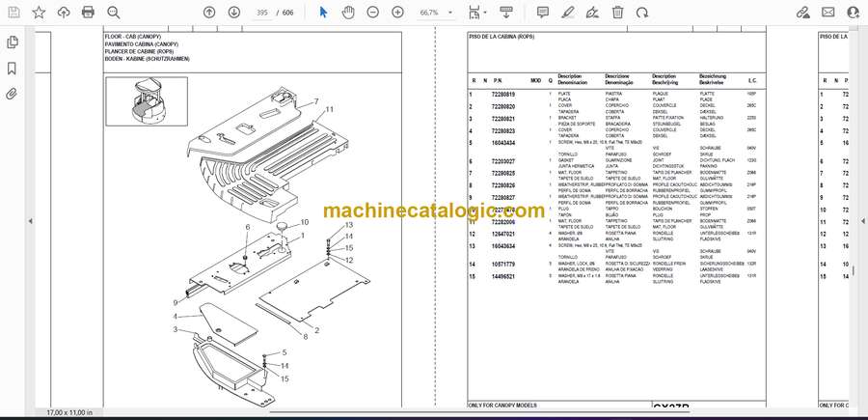868x420 pixels.
Task: Open the find text magnifier tool
Action: coord(114,13)
